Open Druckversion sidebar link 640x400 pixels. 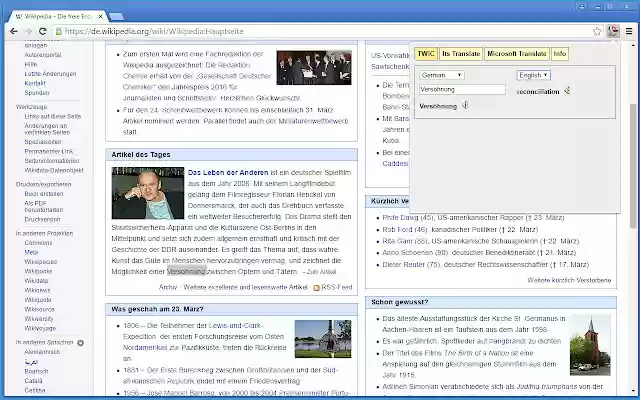(42, 220)
